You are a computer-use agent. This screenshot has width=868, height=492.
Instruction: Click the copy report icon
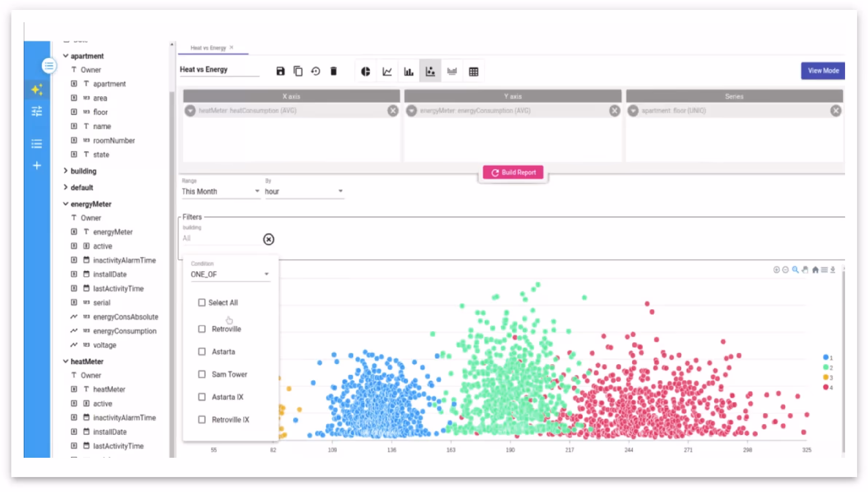(298, 71)
